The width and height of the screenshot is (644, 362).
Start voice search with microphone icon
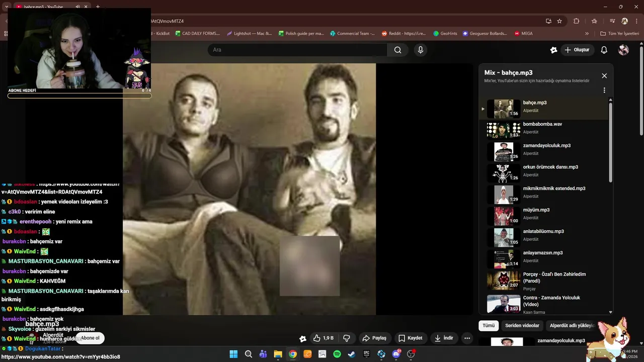[x=421, y=50]
